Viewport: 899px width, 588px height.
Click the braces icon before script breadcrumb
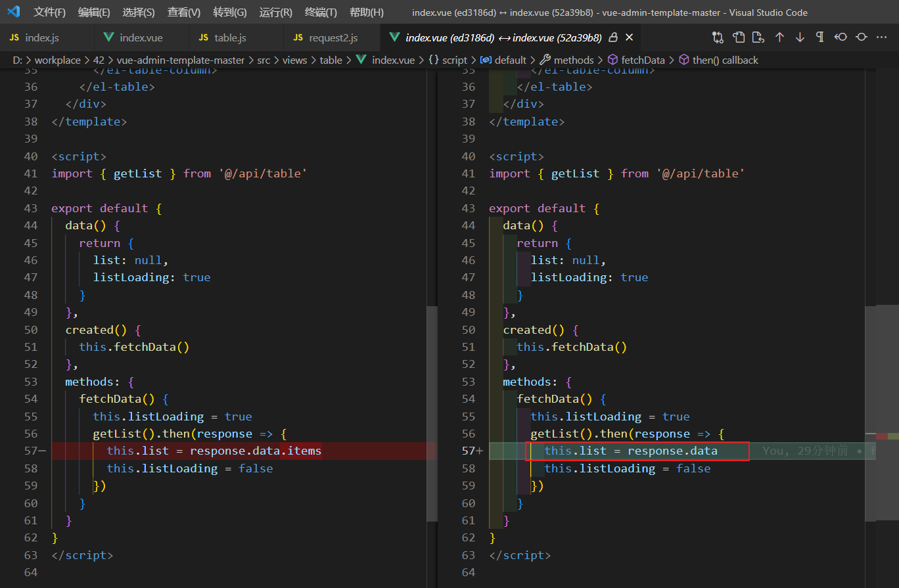click(433, 60)
